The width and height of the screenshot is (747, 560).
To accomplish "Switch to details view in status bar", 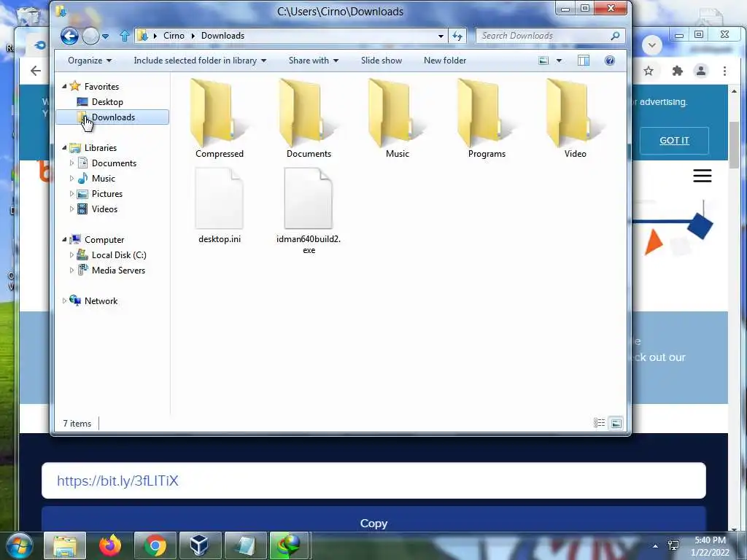I will point(600,423).
